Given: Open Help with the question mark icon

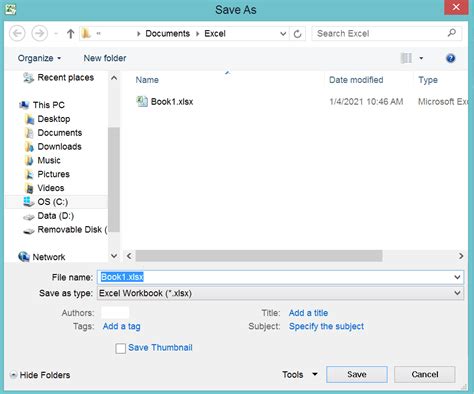Looking at the screenshot, I should coord(450,58).
